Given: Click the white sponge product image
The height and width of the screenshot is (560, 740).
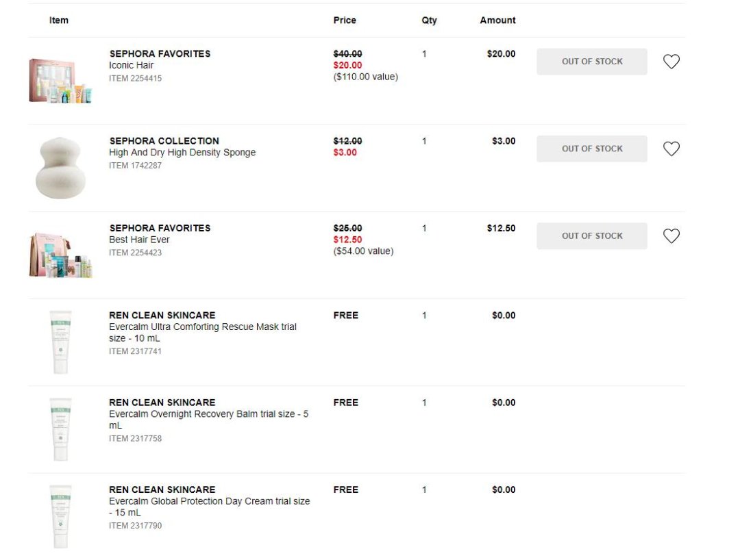Looking at the screenshot, I should (60, 168).
